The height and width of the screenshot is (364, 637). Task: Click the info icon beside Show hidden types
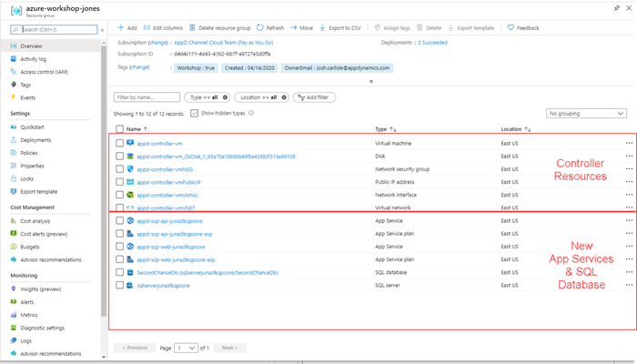coord(251,114)
